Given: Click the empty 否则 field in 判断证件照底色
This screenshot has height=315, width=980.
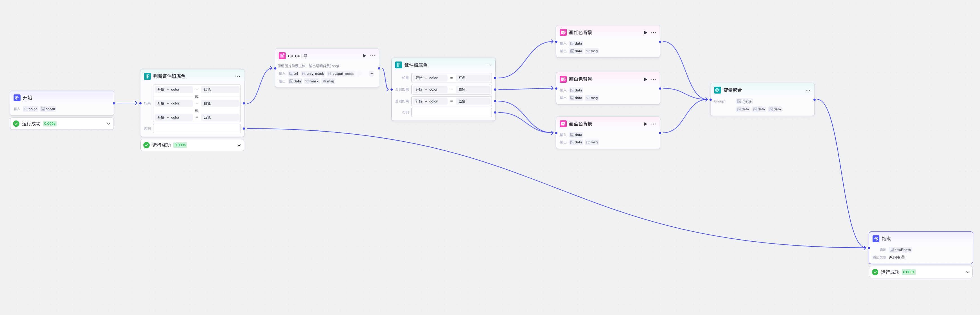Looking at the screenshot, I should click(197, 129).
